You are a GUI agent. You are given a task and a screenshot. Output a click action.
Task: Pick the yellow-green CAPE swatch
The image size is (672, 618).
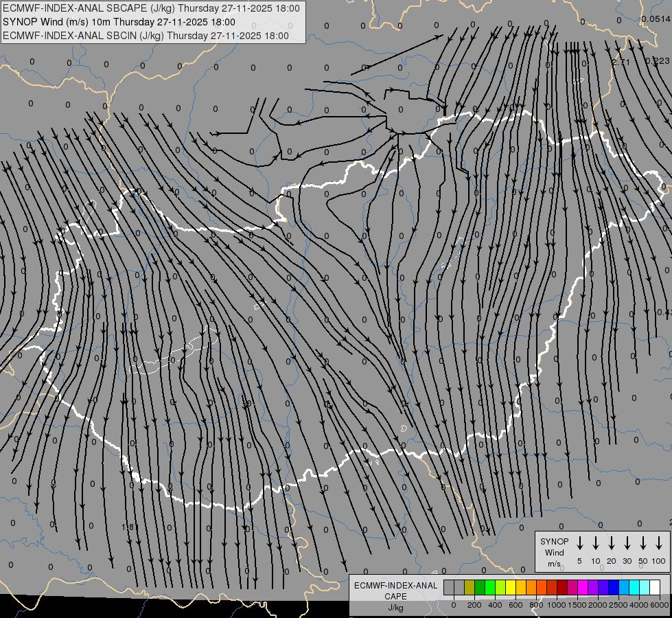[500, 587]
